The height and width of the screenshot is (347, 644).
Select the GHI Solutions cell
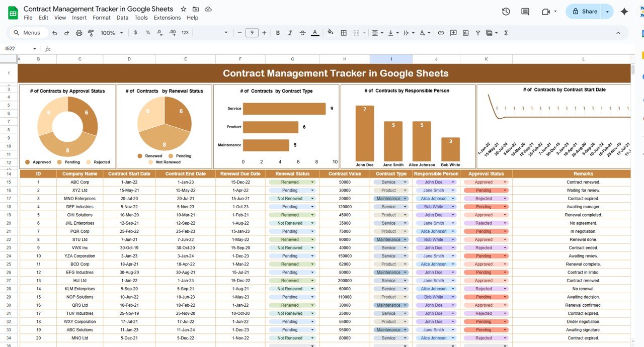[x=80, y=215]
